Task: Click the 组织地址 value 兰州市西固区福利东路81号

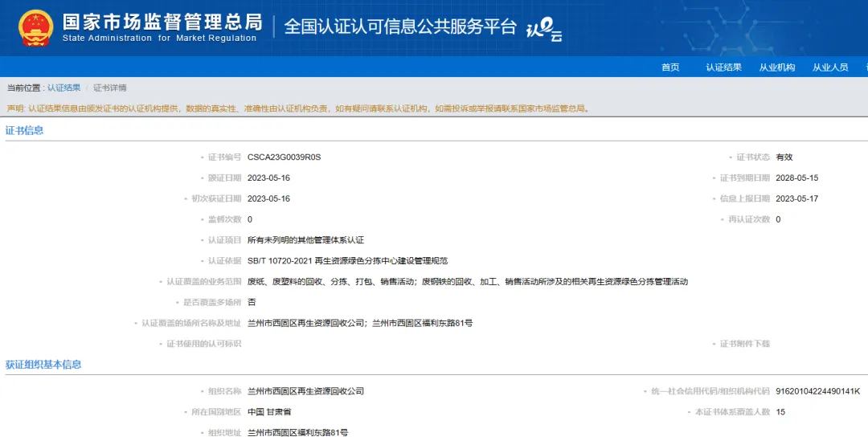Action: tap(298, 432)
